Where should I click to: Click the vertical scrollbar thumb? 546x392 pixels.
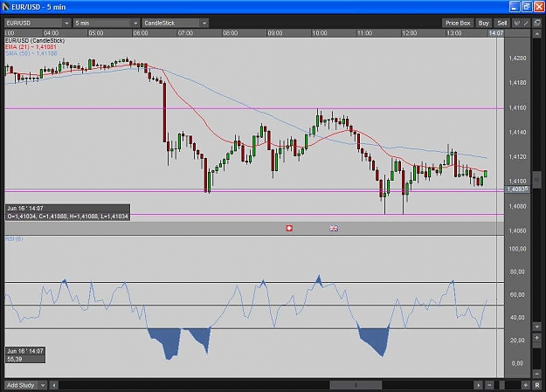point(536,180)
